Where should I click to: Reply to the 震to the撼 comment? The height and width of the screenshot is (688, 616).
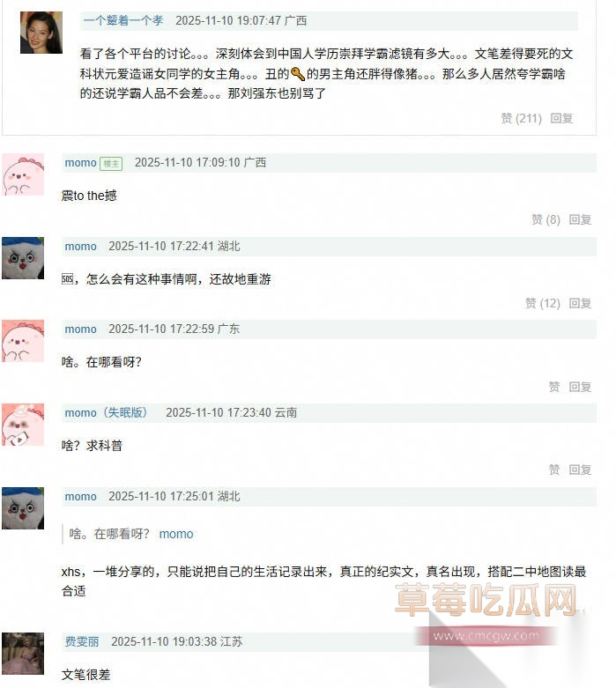click(580, 219)
